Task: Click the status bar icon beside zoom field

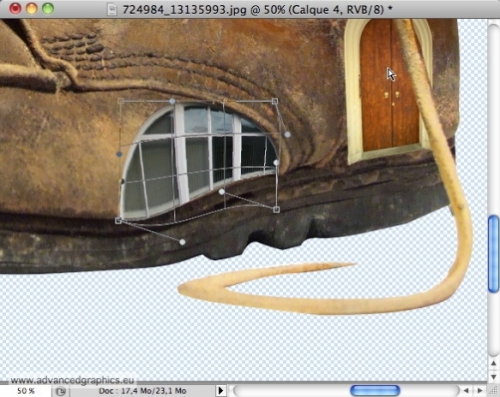Action: point(61,391)
